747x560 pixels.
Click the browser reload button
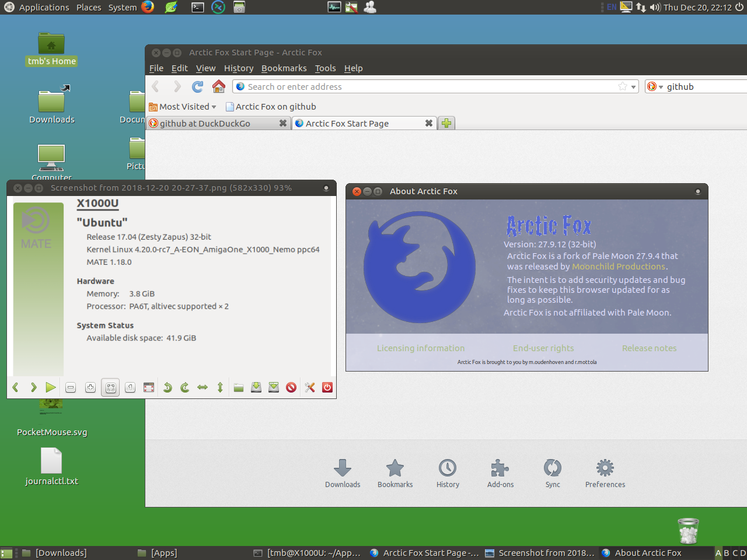pyautogui.click(x=198, y=87)
